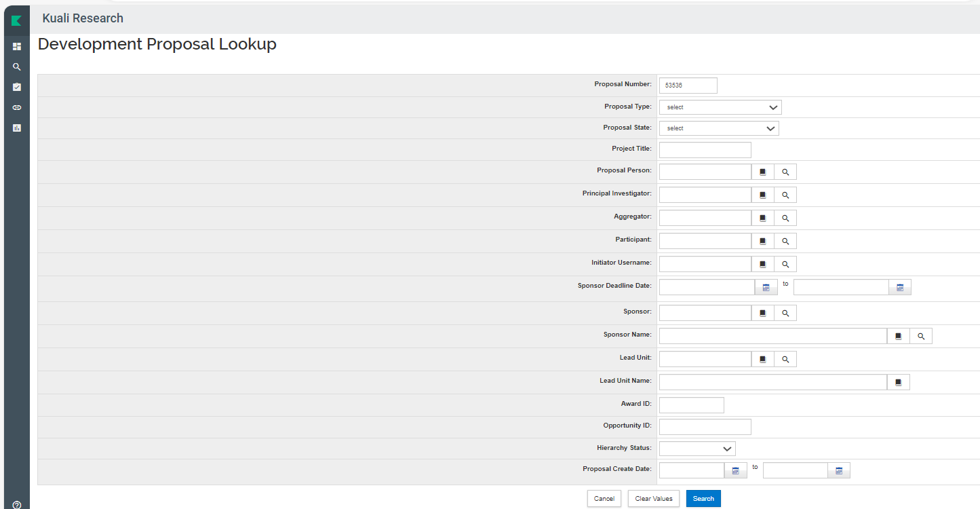Screen dimensions: 980x509
Task: Open the Proposal Create Date end calendar picker
Action: click(839, 471)
